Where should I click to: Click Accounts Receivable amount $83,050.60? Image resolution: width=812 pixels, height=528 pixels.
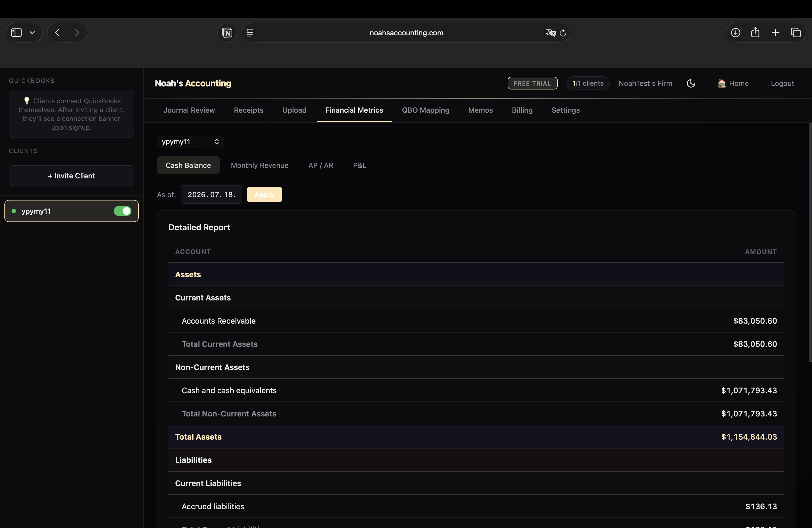(x=755, y=321)
